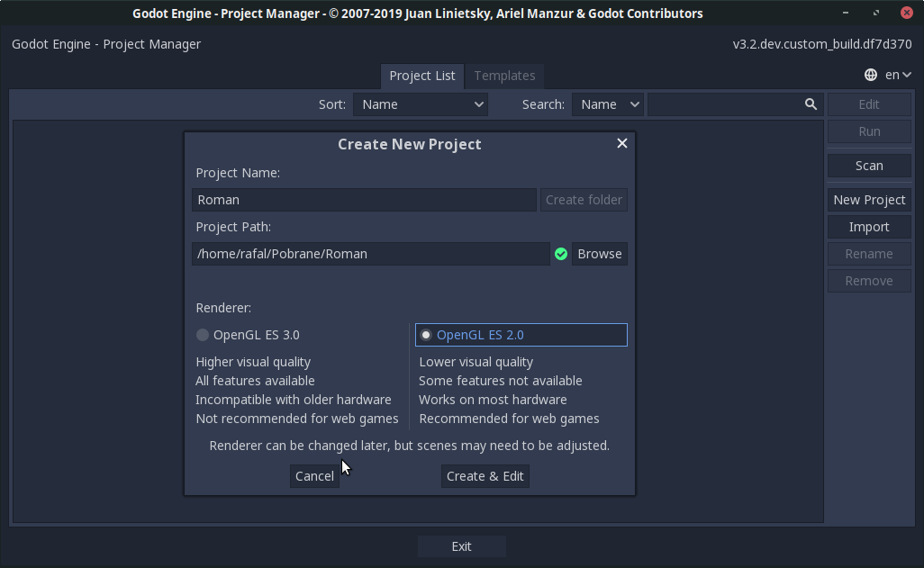Open the Sort by Name dropdown
The height and width of the screenshot is (568, 924).
click(421, 104)
